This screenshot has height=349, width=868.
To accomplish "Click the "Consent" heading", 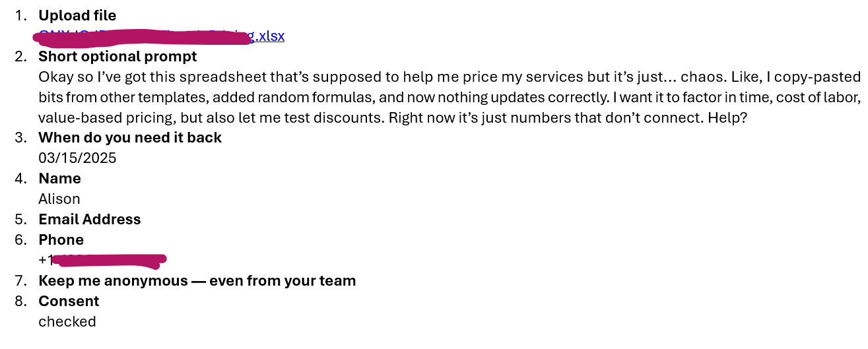I will [69, 301].
